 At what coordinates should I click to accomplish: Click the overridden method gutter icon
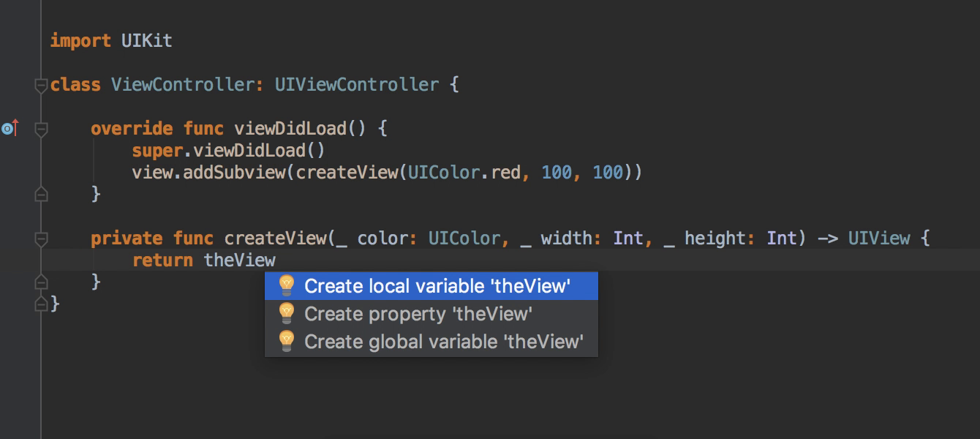(x=9, y=129)
